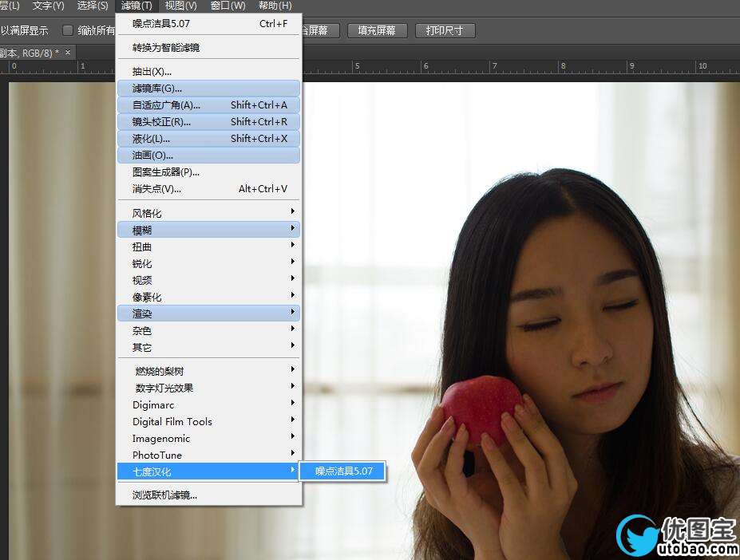This screenshot has height=560, width=740.
Task: Open the 燃烧的梨树 plugin submenu
Action: (x=208, y=371)
